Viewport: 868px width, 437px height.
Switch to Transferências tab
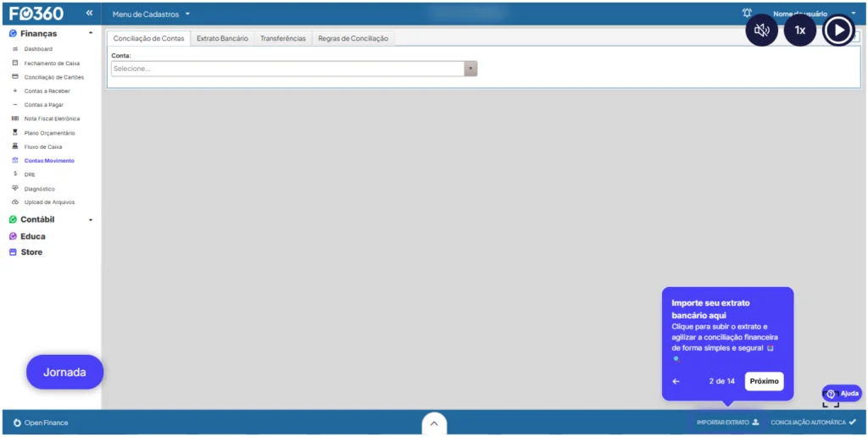(x=283, y=39)
